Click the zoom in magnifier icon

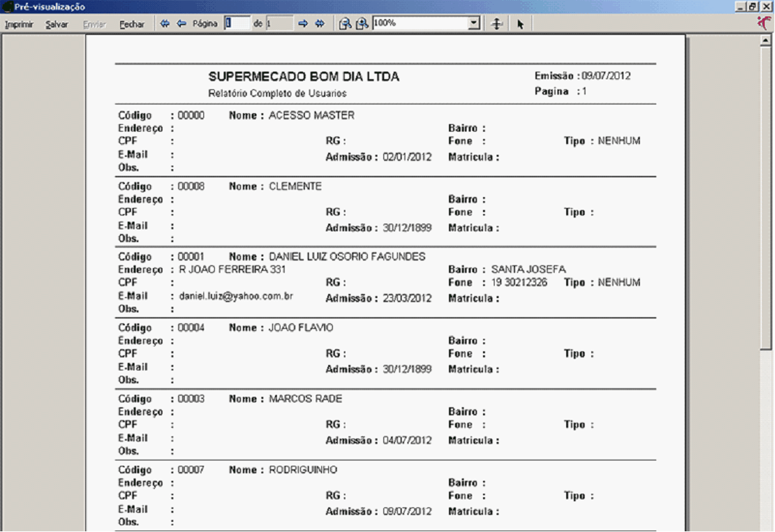(362, 24)
